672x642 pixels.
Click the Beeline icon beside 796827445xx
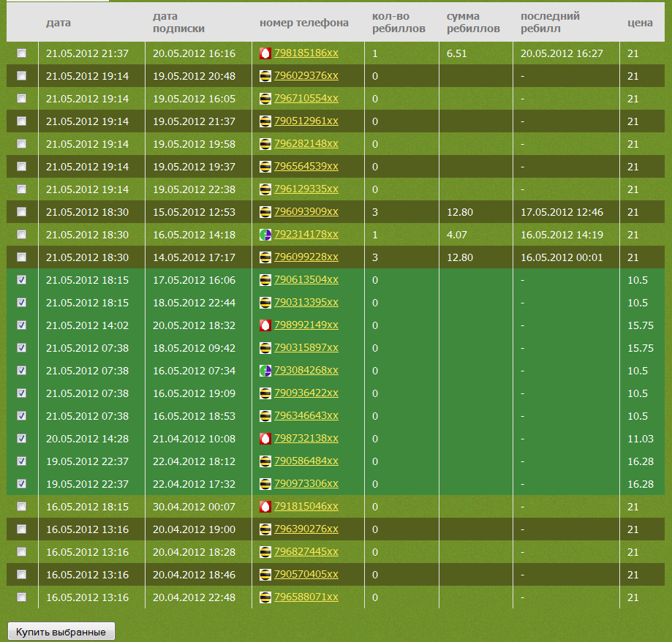point(265,552)
